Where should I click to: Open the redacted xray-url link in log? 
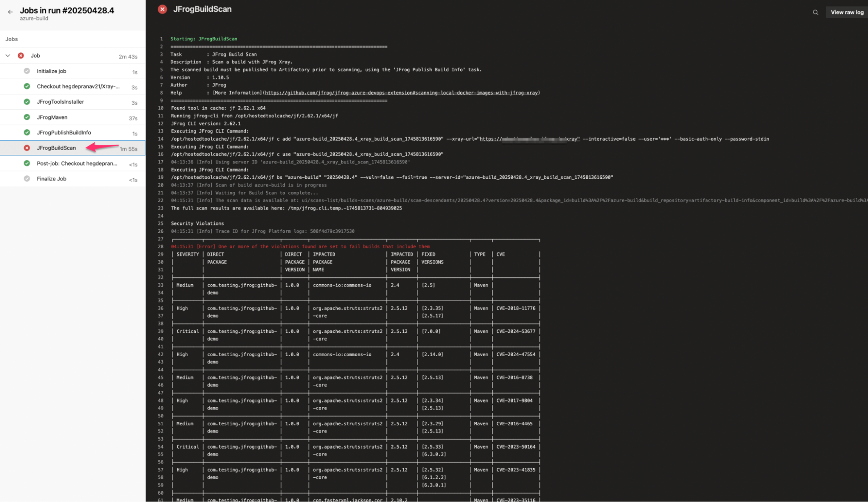click(x=529, y=139)
